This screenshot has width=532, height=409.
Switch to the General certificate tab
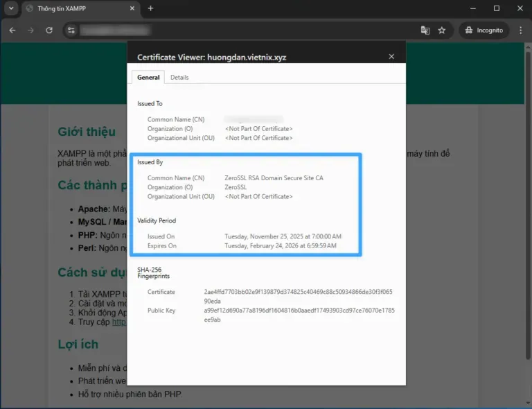pyautogui.click(x=148, y=77)
